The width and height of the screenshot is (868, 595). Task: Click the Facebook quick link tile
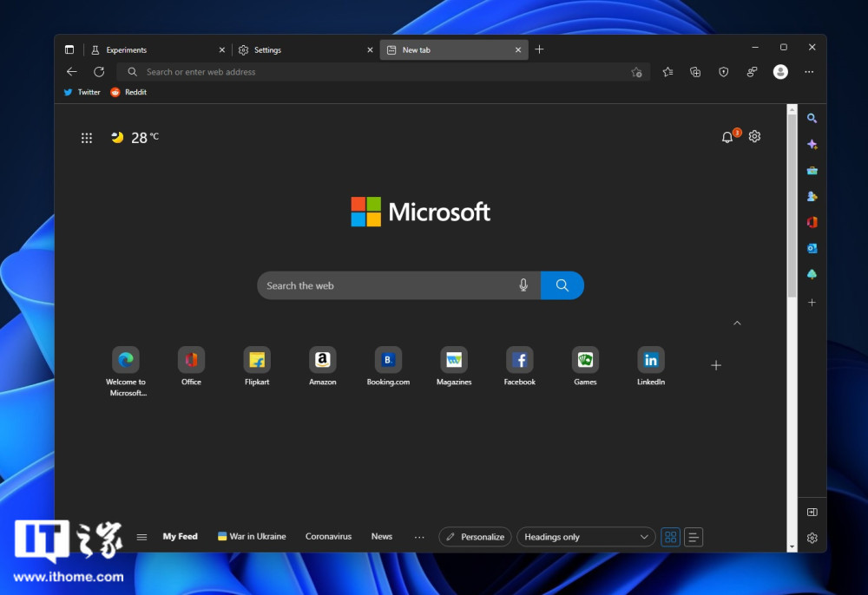coord(519,360)
